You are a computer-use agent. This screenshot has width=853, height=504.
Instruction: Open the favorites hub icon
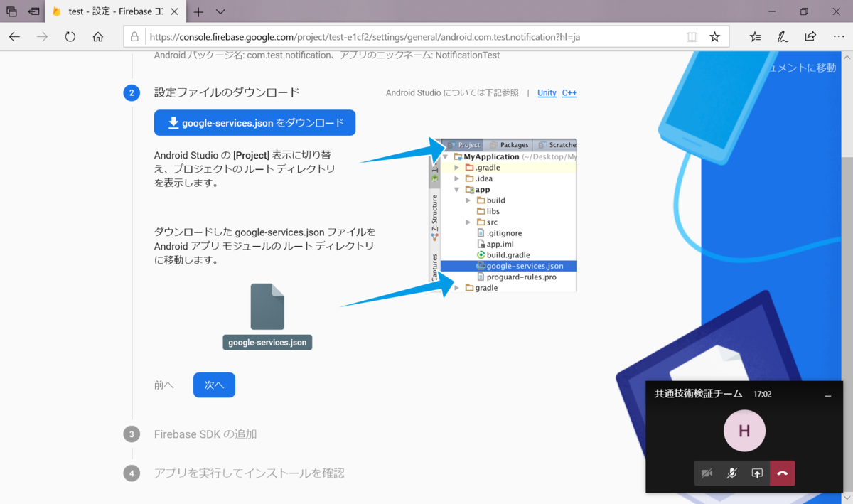(755, 37)
